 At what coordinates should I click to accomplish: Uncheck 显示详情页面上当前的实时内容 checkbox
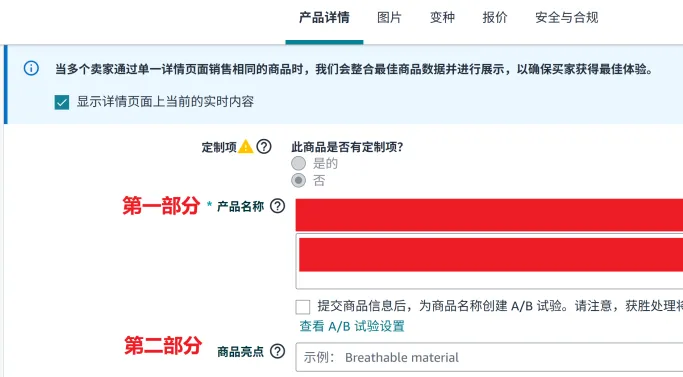62,102
